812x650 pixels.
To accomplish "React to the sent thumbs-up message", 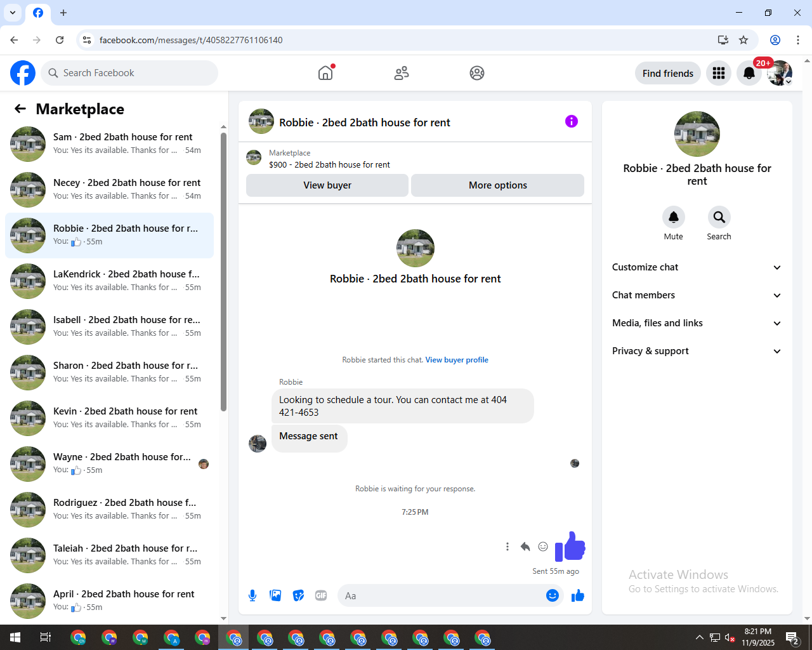I will 543,547.
